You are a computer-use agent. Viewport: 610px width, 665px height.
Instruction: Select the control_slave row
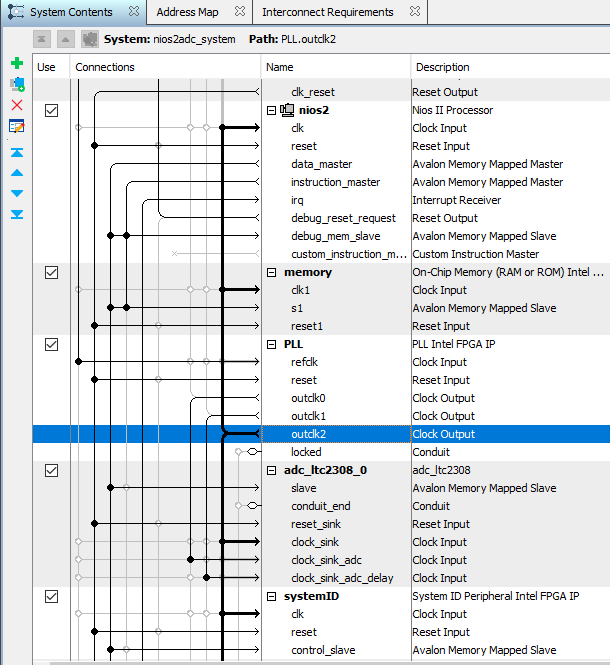point(321,650)
